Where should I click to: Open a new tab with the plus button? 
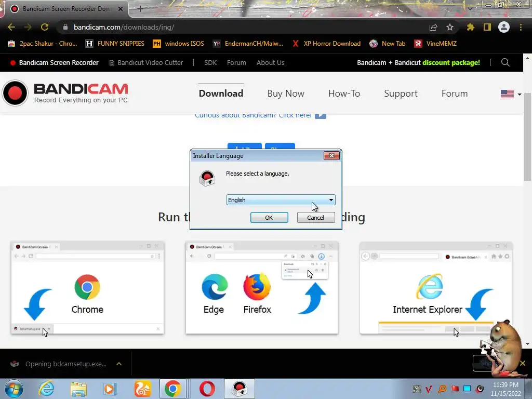click(140, 9)
